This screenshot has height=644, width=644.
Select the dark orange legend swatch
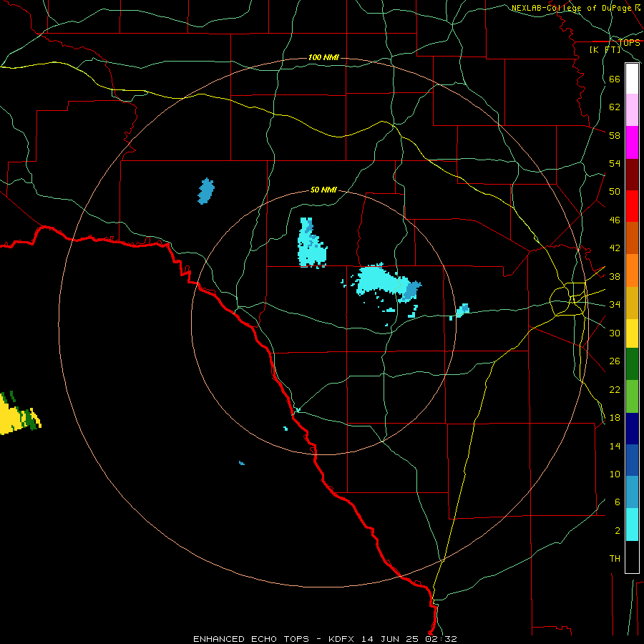pos(632,238)
